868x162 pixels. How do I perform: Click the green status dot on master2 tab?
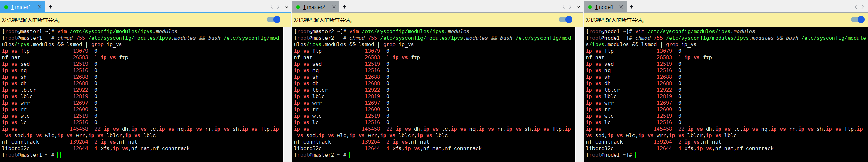pos(298,7)
